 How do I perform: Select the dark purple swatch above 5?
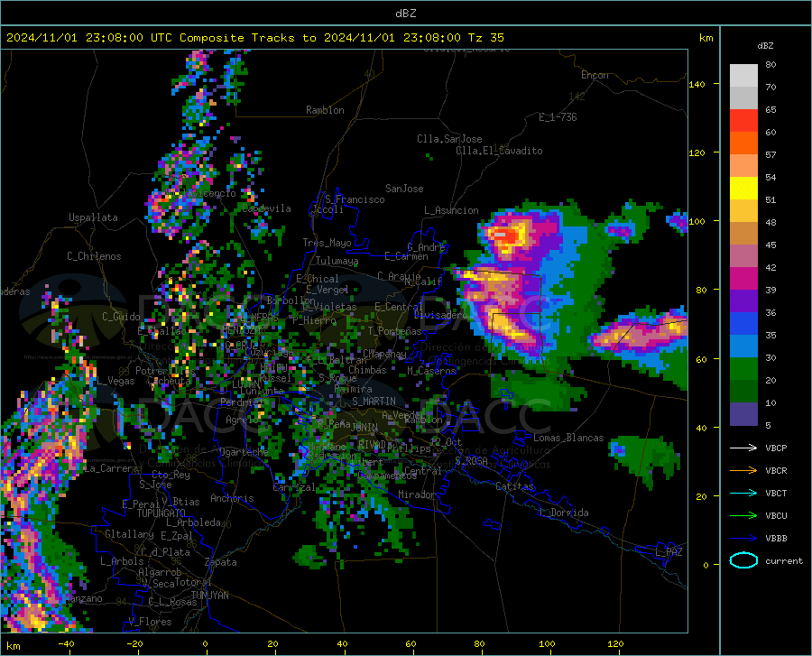(743, 414)
